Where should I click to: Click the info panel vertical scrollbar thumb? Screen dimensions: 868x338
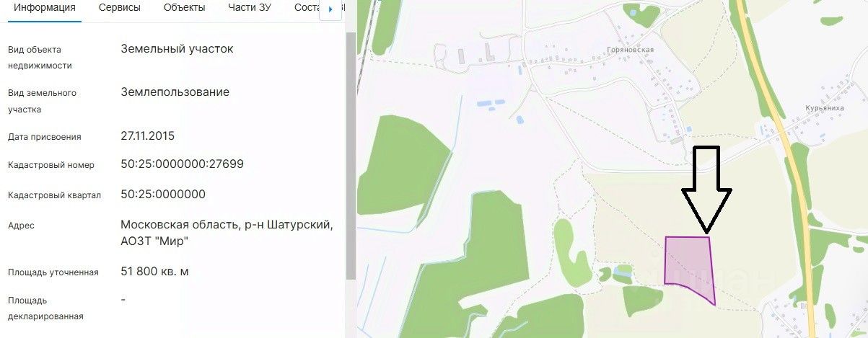[x=351, y=155]
